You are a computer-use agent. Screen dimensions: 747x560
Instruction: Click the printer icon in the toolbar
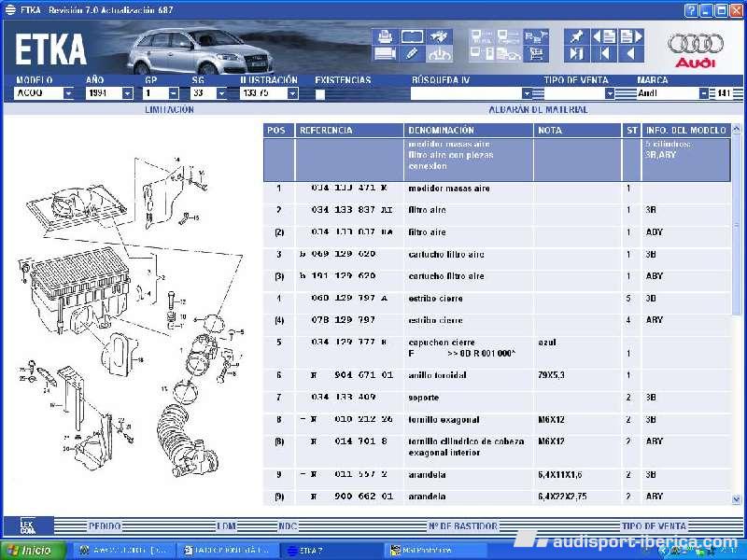click(x=385, y=36)
